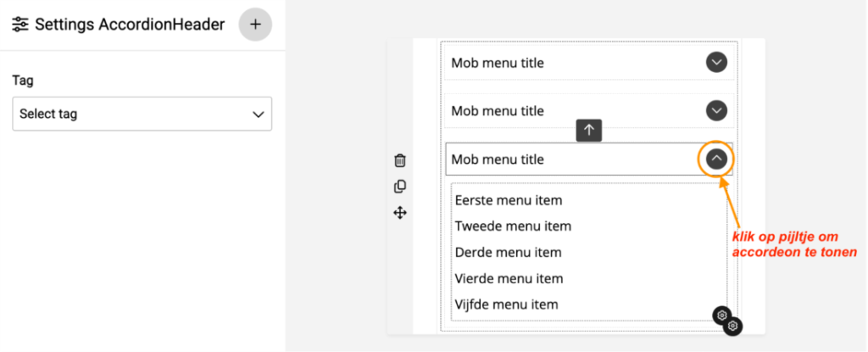Click the settings sliders icon

[x=20, y=25]
